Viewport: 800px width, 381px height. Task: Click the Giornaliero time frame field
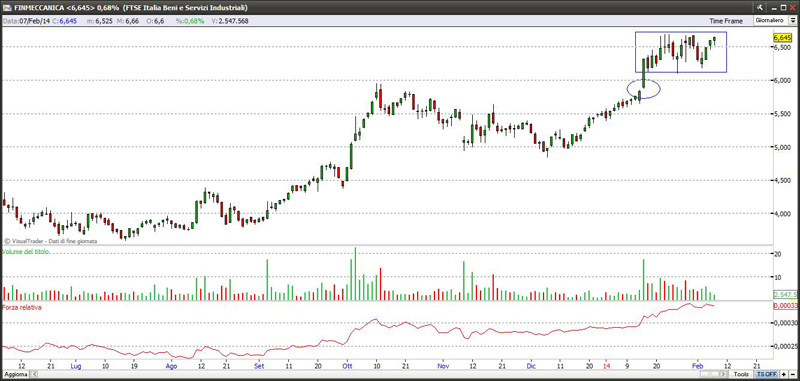(770, 21)
